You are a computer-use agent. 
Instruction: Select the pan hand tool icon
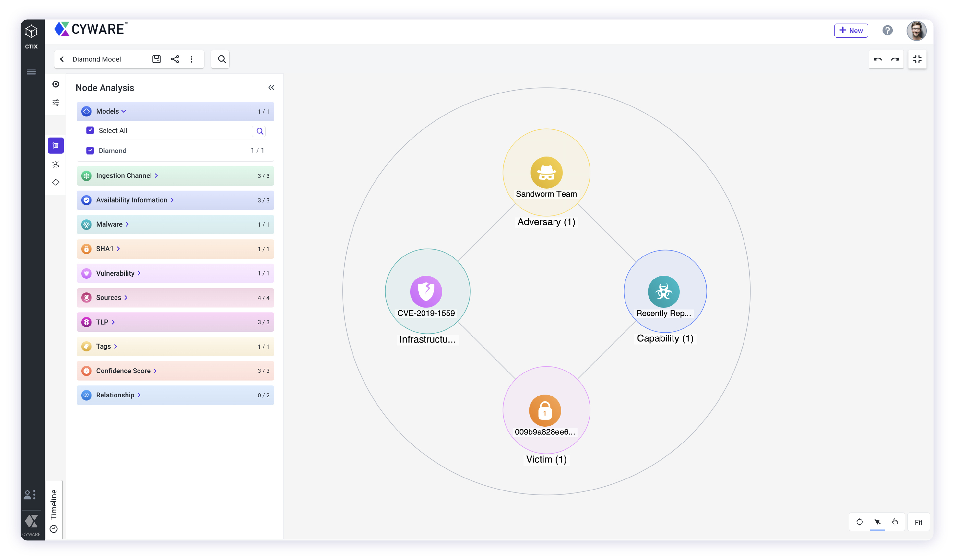895,522
